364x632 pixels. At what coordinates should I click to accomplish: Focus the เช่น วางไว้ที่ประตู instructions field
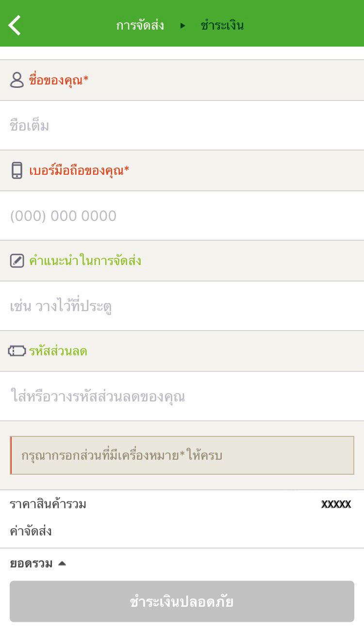click(x=182, y=306)
